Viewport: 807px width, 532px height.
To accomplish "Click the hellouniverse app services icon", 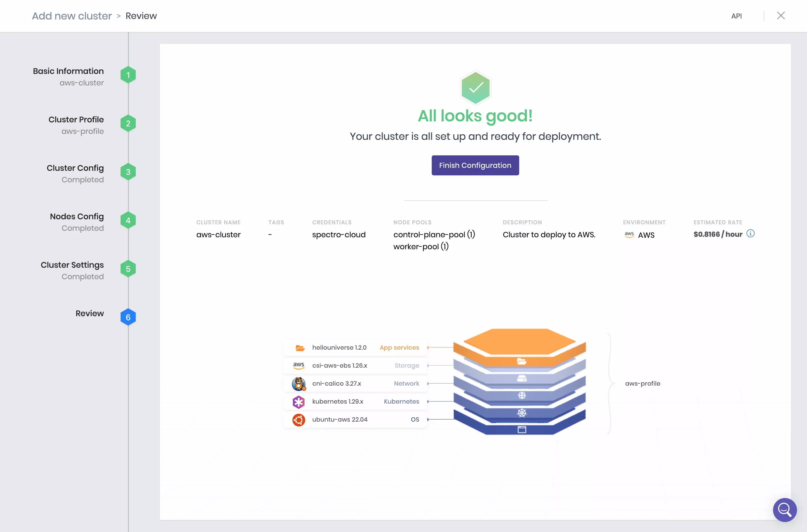I will tap(299, 347).
